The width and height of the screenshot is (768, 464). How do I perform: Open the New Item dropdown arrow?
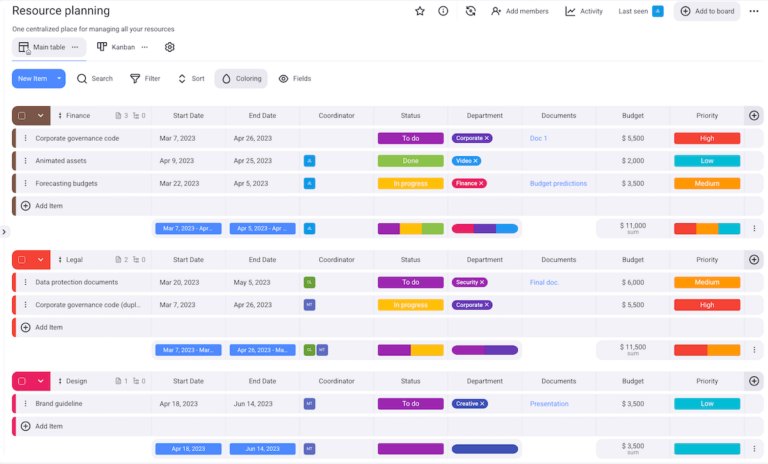(x=59, y=78)
